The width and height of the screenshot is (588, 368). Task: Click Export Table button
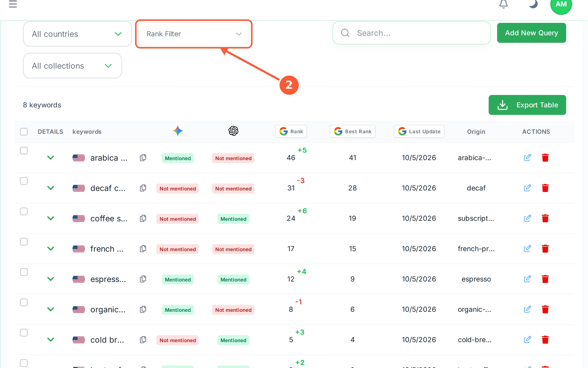pos(527,105)
